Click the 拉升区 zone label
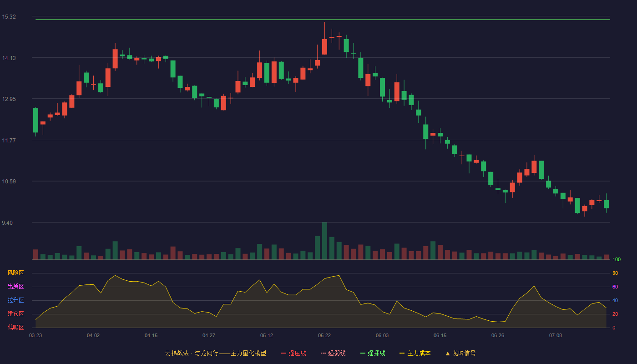This screenshot has width=637, height=364. pyautogui.click(x=16, y=300)
